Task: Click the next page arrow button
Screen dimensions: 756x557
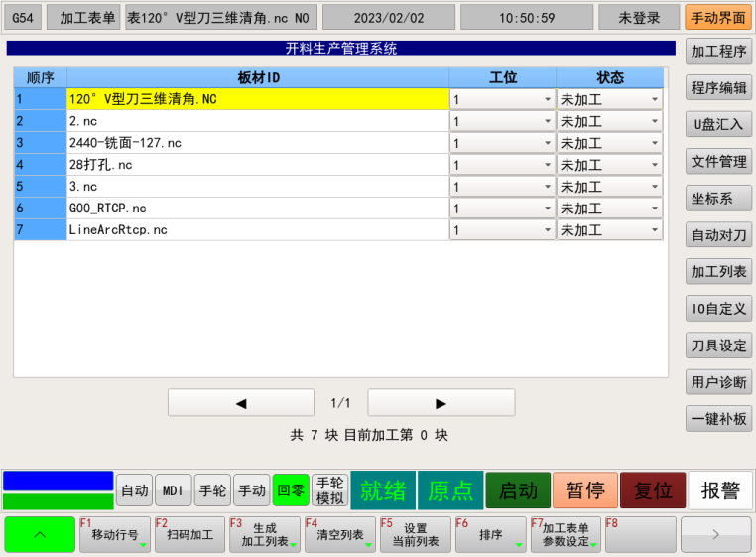Action: [441, 403]
